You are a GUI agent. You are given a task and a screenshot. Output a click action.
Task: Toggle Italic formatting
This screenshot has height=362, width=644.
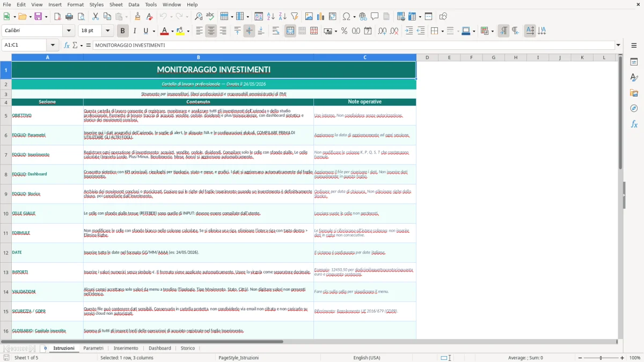[x=135, y=31]
